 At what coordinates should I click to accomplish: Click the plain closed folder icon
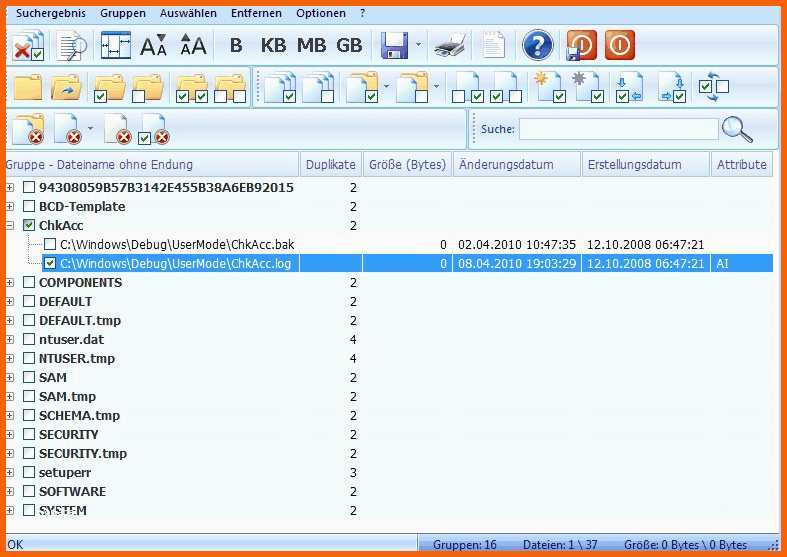coord(28,87)
